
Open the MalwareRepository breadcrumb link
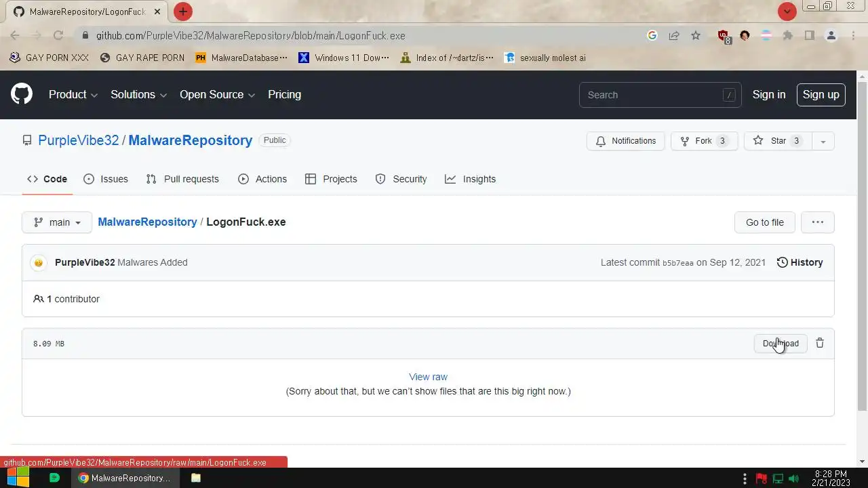point(147,222)
